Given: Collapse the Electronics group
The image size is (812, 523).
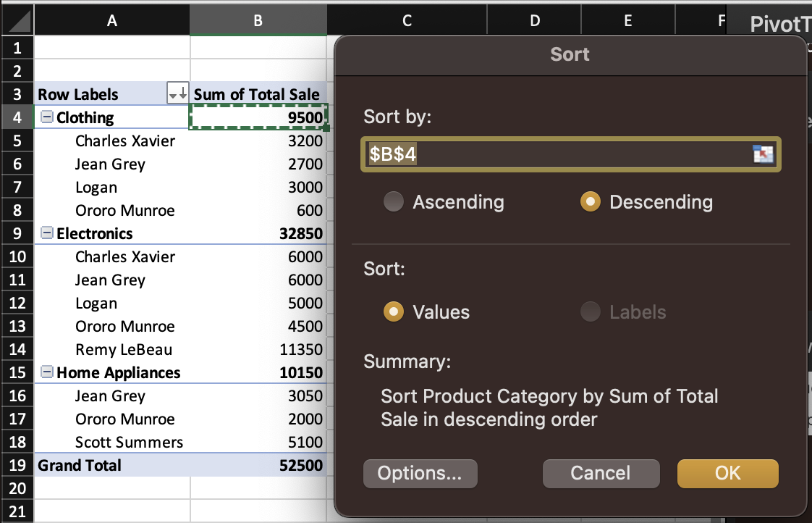Looking at the screenshot, I should click(46, 233).
